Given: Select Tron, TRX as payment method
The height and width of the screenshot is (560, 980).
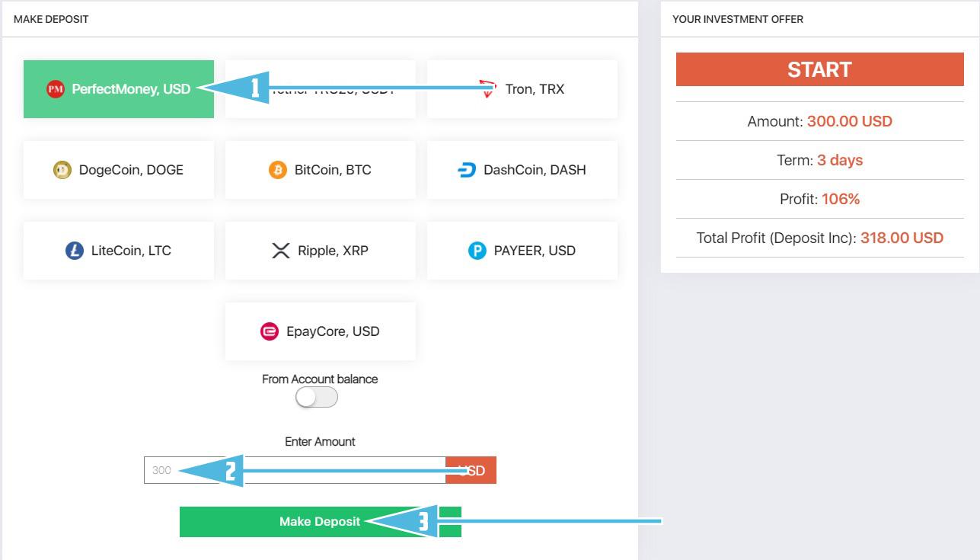Looking at the screenshot, I should pyautogui.click(x=522, y=89).
